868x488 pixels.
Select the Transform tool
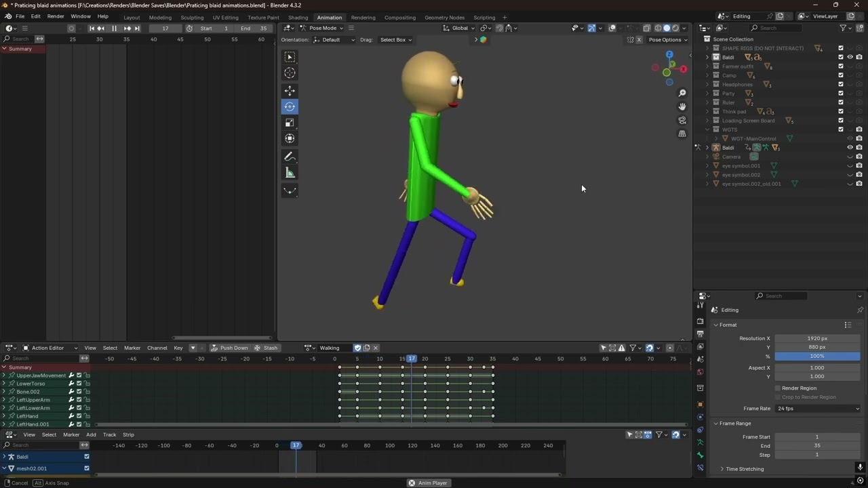290,138
